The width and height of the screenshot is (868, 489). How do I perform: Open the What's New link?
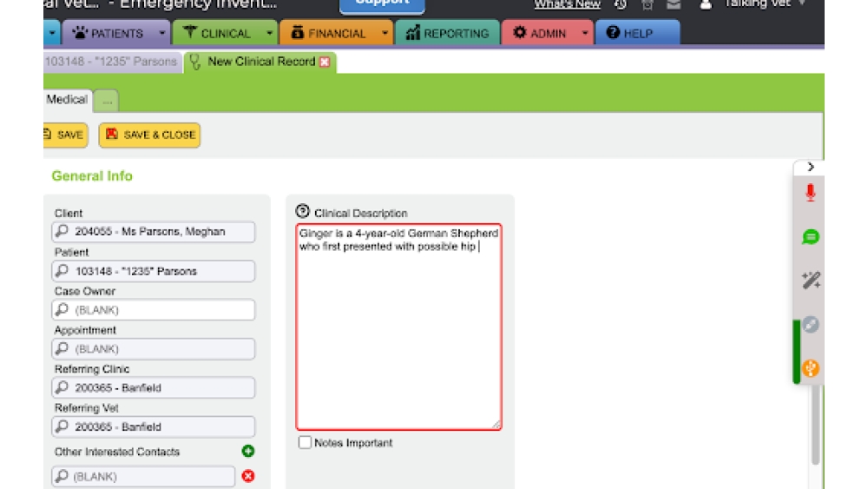567,4
